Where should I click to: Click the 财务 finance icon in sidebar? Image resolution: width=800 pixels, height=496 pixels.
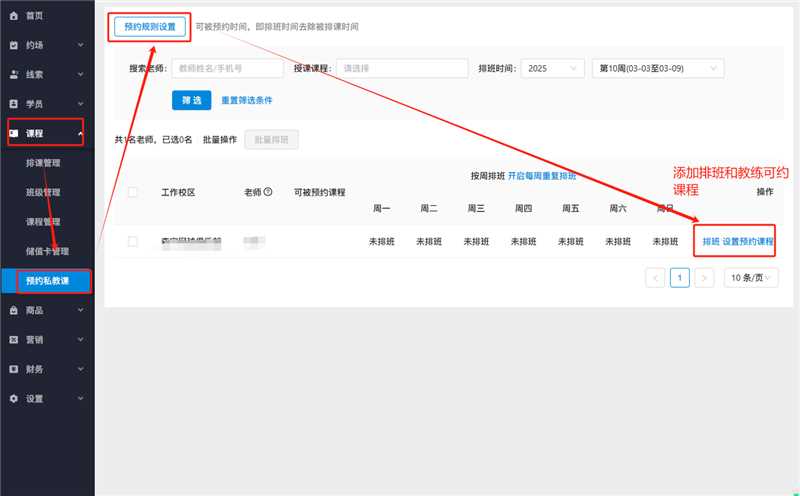(x=14, y=369)
